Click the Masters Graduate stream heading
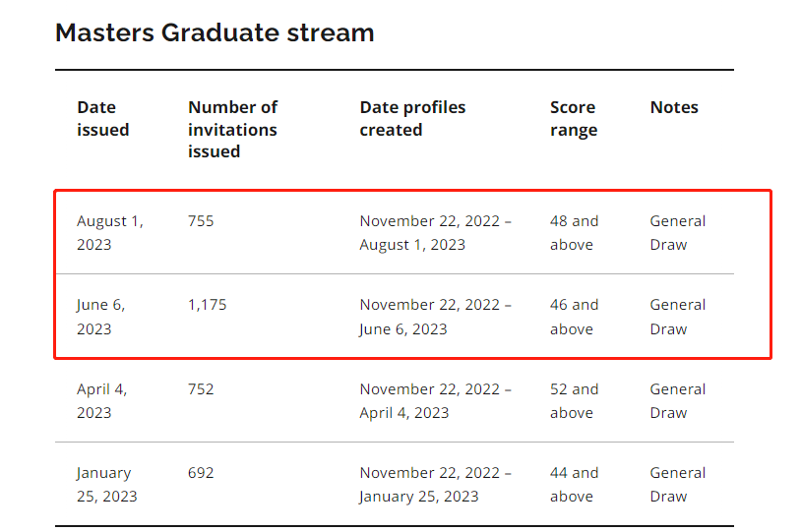 (x=215, y=32)
